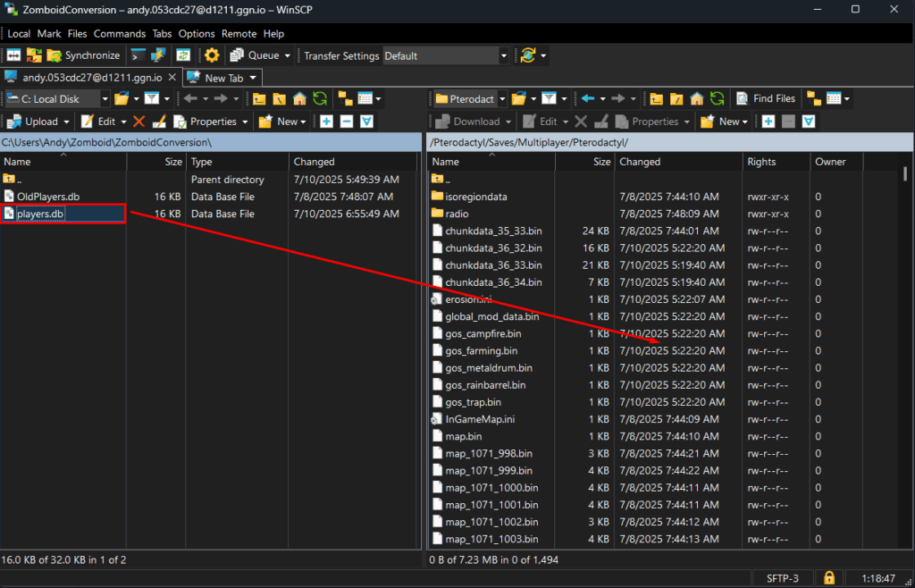Click the red X delete icon in local toolbar

[x=139, y=122]
